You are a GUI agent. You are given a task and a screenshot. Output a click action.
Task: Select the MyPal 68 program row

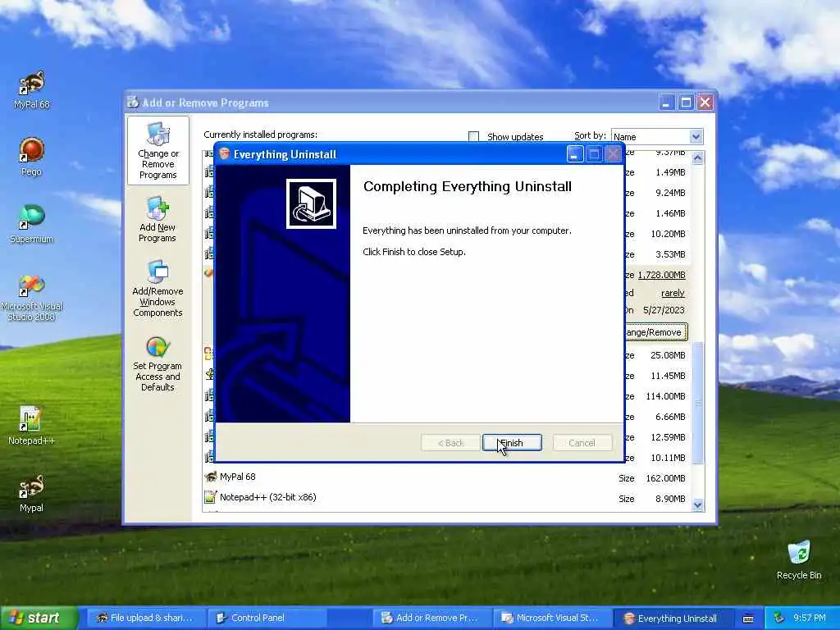click(446, 477)
